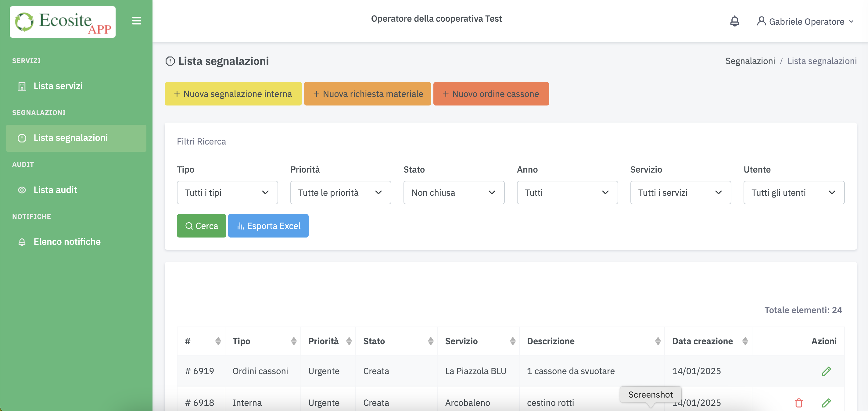Screen dimensions: 868x411
Task: Sort table by the # column
Action: pos(218,341)
